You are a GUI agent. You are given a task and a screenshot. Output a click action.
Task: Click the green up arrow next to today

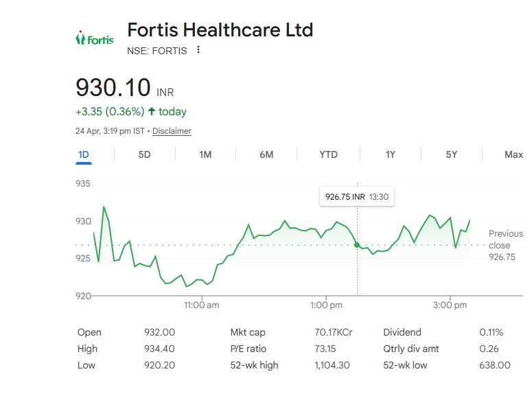click(x=152, y=111)
